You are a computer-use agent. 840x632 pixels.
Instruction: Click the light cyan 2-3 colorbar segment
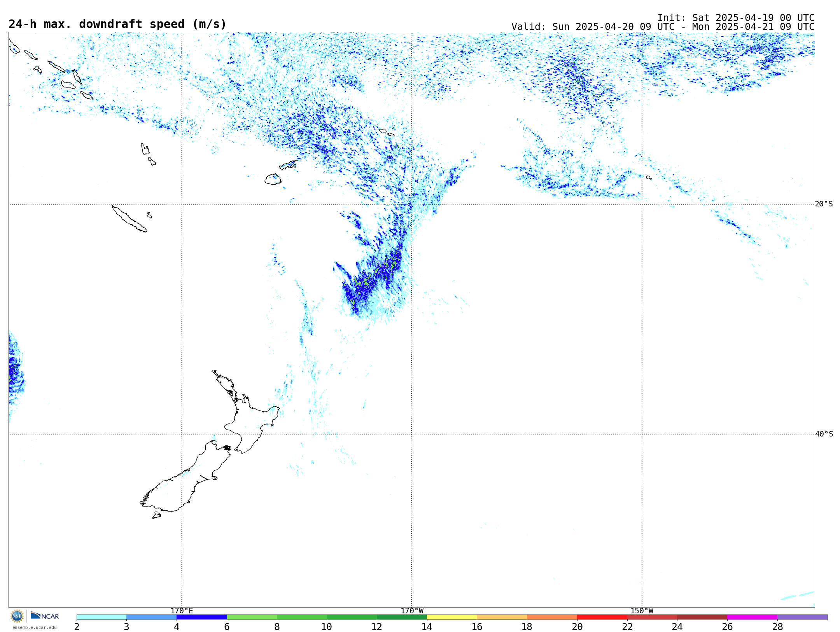tap(101, 617)
